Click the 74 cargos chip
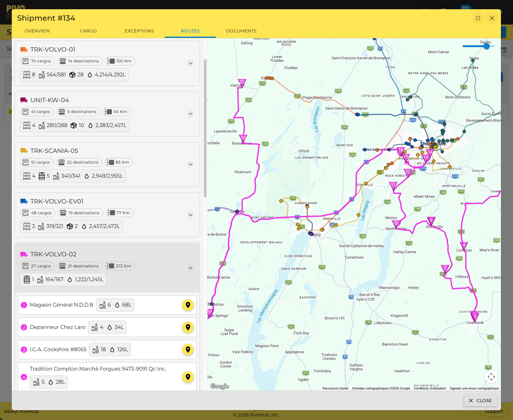 (x=38, y=61)
